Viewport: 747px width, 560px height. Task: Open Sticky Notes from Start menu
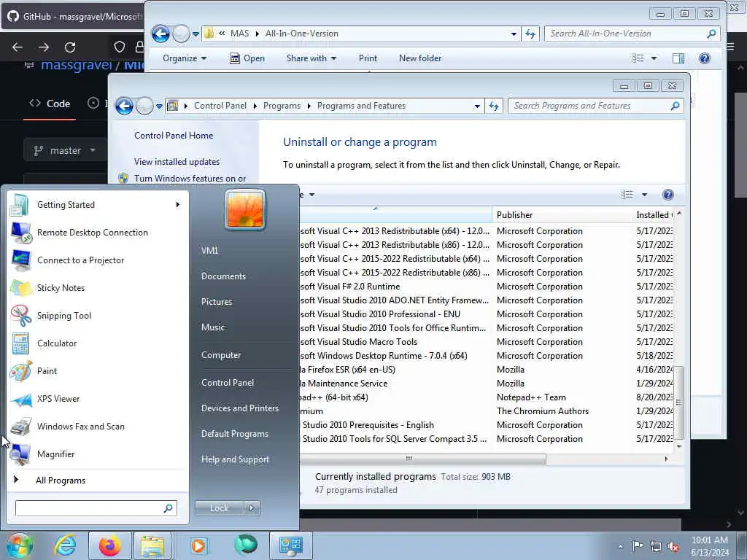point(61,287)
